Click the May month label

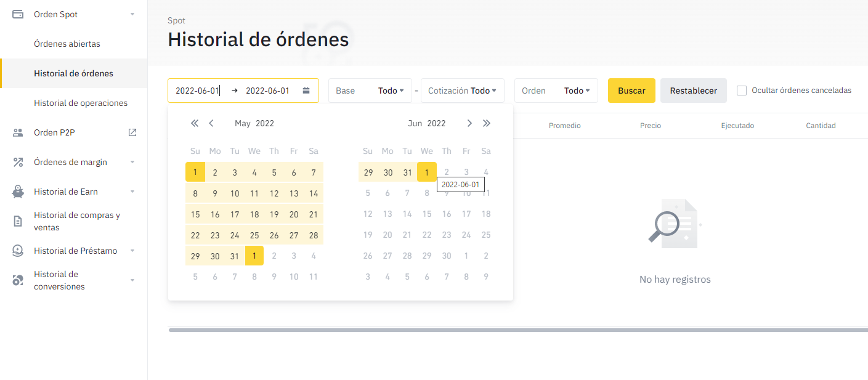pos(243,123)
